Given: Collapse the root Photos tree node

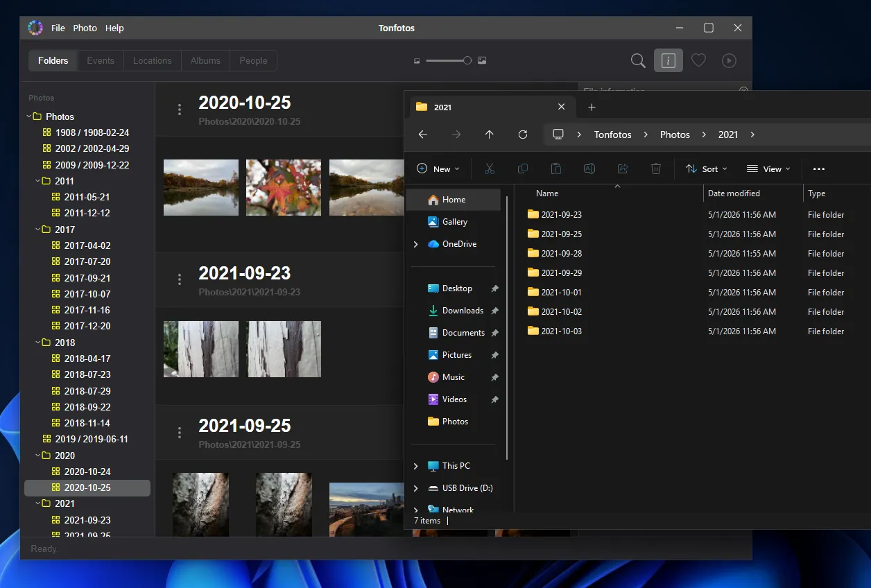Looking at the screenshot, I should click(29, 116).
